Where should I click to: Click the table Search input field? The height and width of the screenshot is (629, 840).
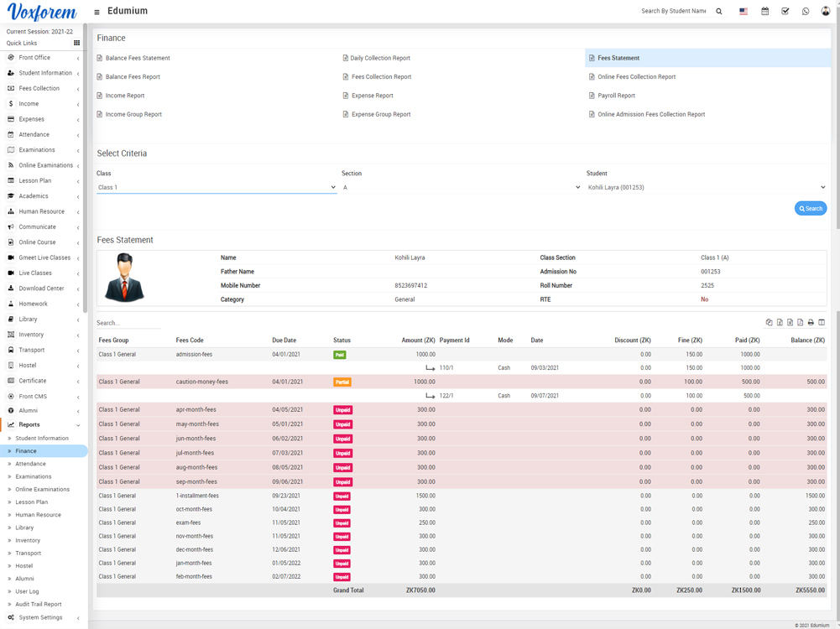coord(128,323)
